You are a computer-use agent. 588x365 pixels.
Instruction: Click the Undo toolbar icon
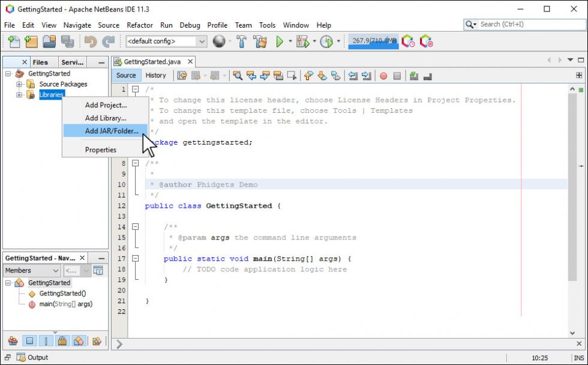[x=90, y=41]
